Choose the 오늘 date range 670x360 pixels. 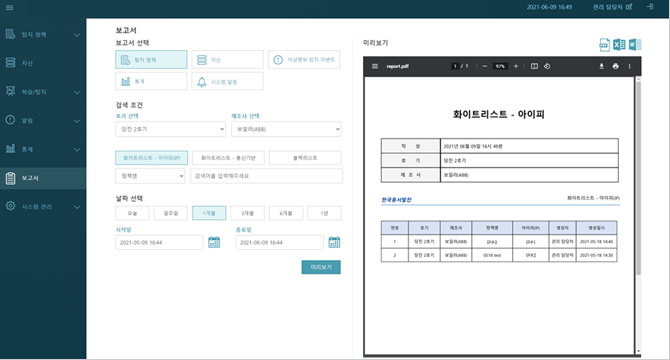(132, 213)
